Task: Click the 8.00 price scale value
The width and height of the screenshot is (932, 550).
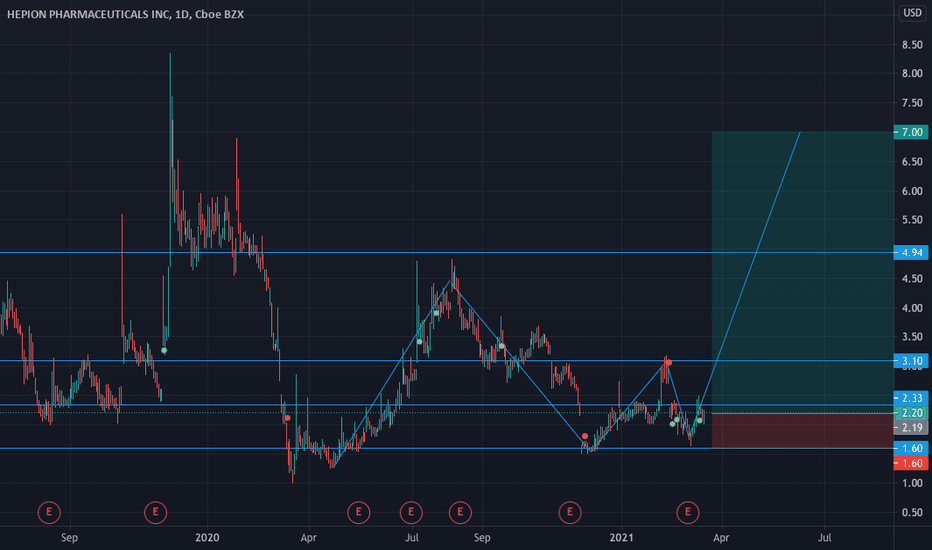Action: click(912, 74)
